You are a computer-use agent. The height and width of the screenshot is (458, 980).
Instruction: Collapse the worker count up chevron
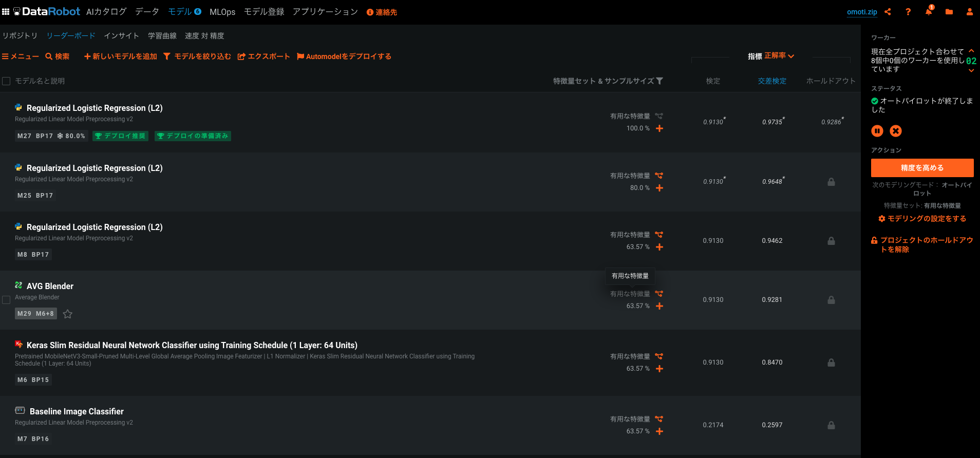click(x=971, y=51)
